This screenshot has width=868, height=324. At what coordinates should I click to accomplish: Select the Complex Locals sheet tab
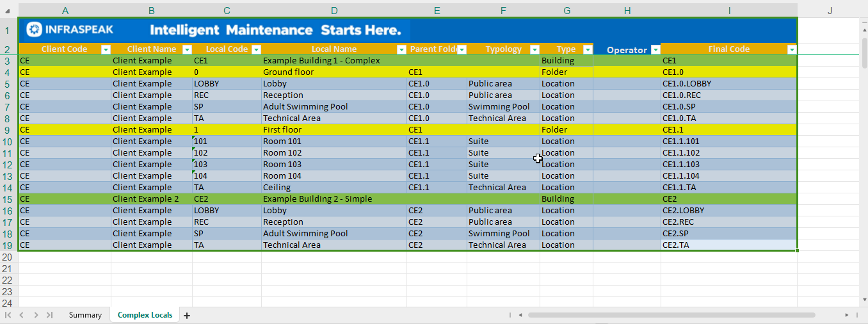click(145, 315)
